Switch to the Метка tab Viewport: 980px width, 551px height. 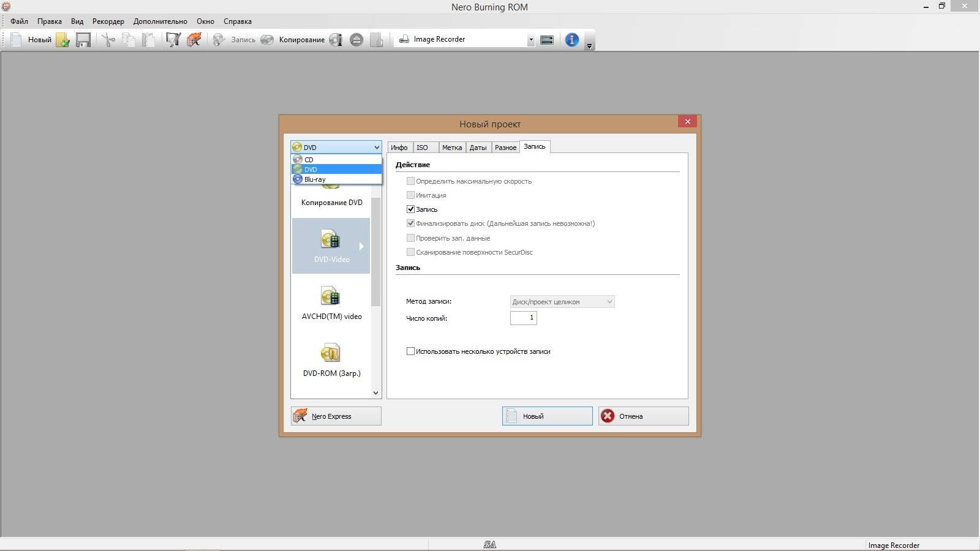(x=452, y=148)
